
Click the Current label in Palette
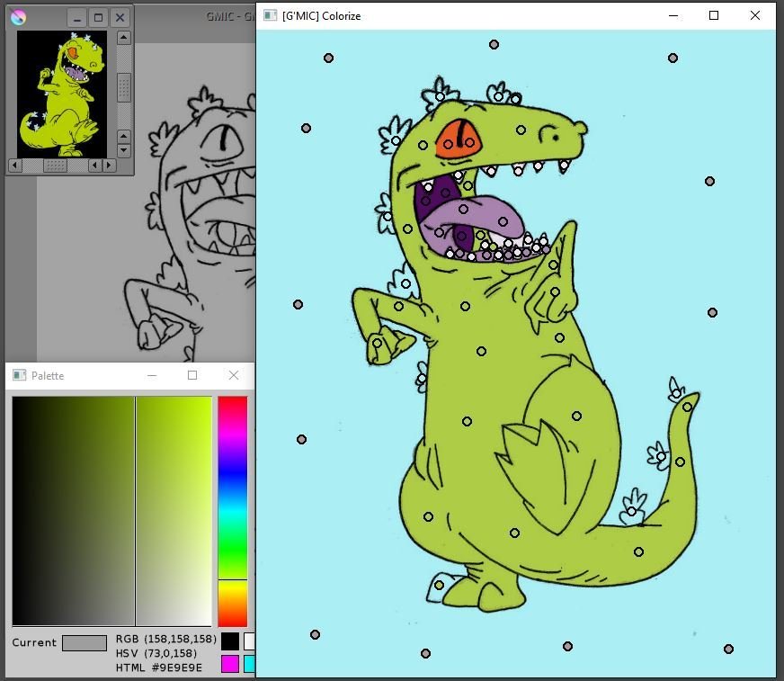coord(34,642)
